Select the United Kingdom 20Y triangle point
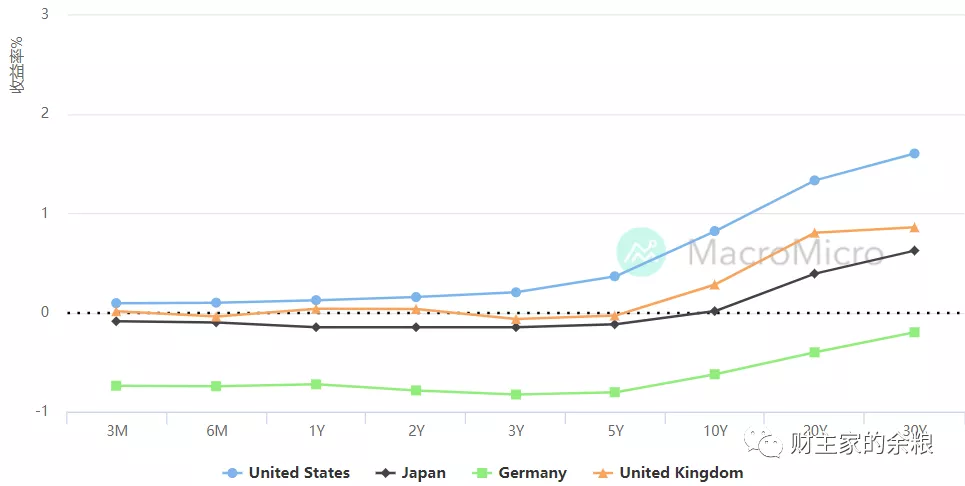The height and width of the screenshot is (486, 965). click(x=814, y=233)
